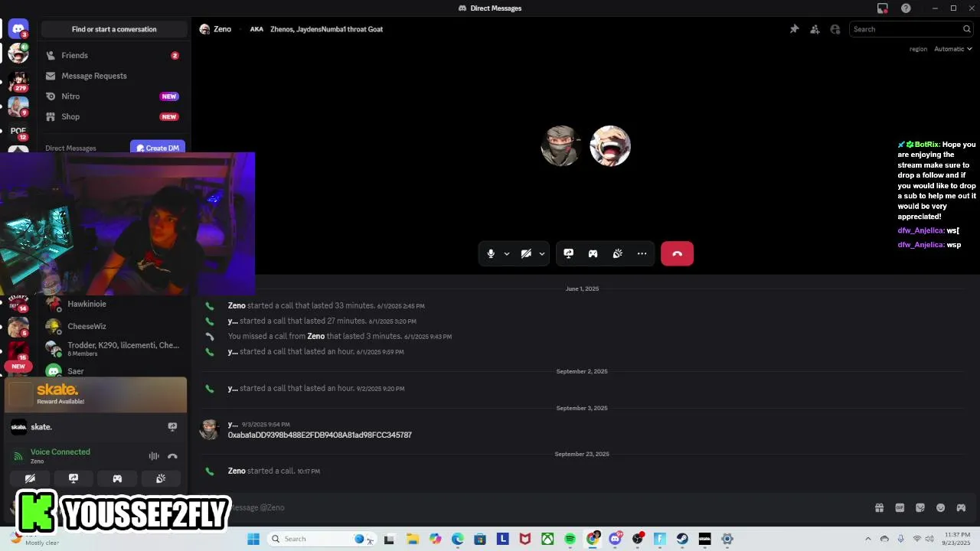Send a gift icon in message bar
Image resolution: width=980 pixels, height=551 pixels.
coord(879,507)
